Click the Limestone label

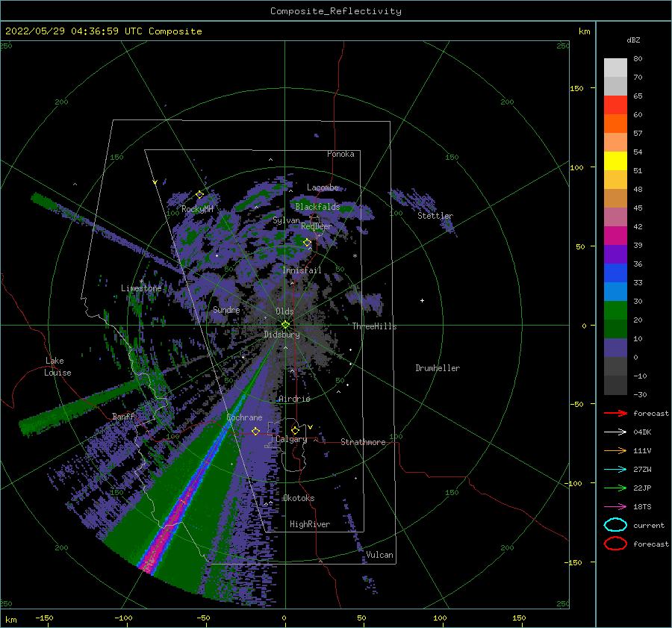coord(141,288)
